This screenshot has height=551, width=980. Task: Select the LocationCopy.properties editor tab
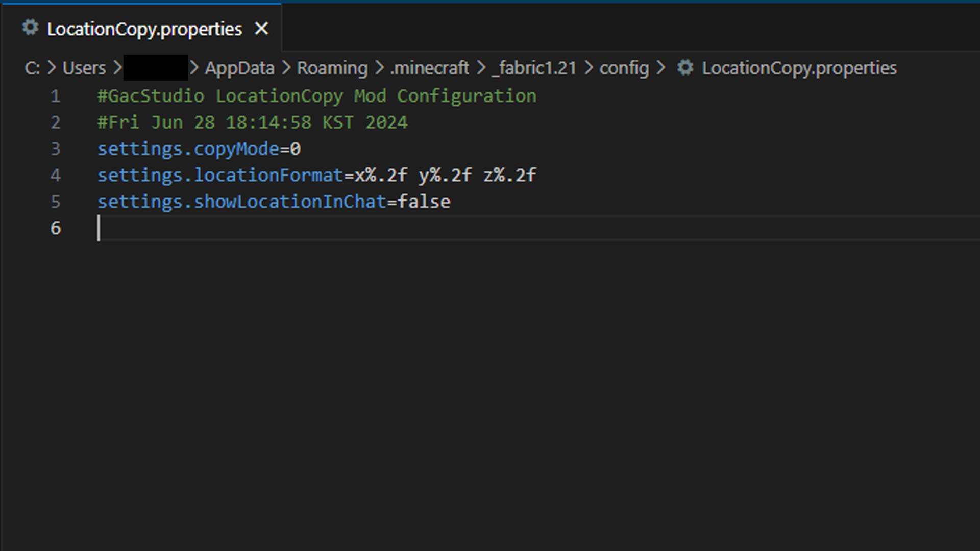tap(144, 29)
